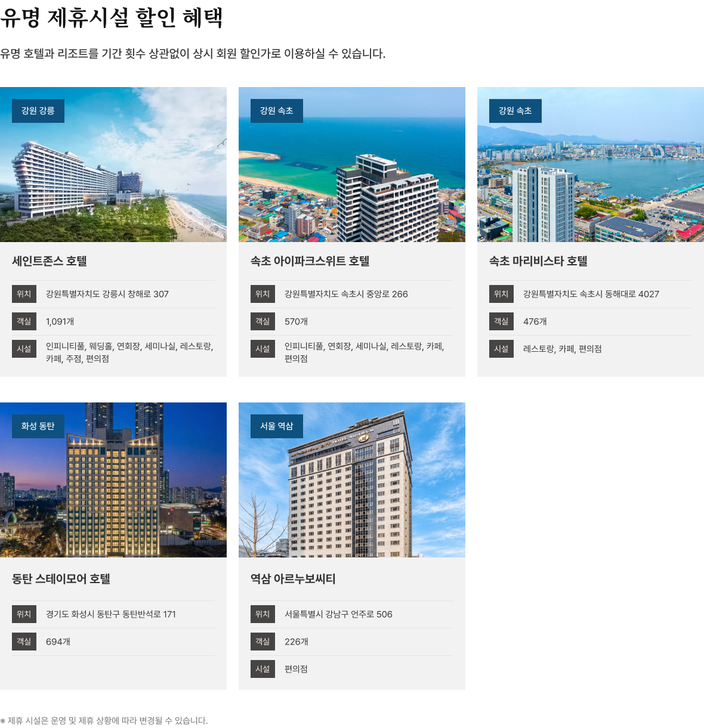The height and width of the screenshot is (728, 704).
Task: Open the 세인트존스 호텔 title
Action: coord(50,261)
